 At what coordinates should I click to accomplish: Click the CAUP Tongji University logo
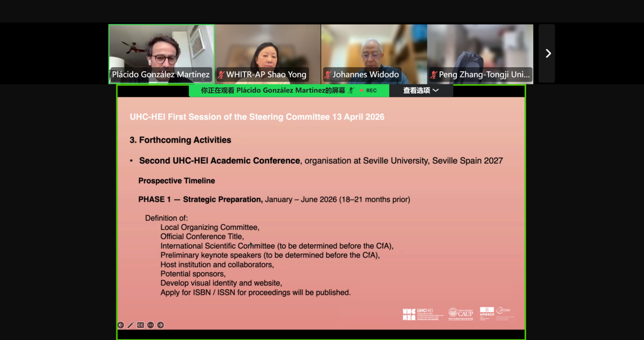pos(461,313)
